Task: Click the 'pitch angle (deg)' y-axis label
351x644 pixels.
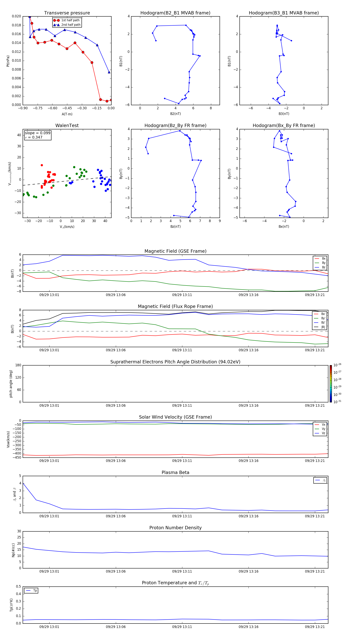Action: [11, 384]
